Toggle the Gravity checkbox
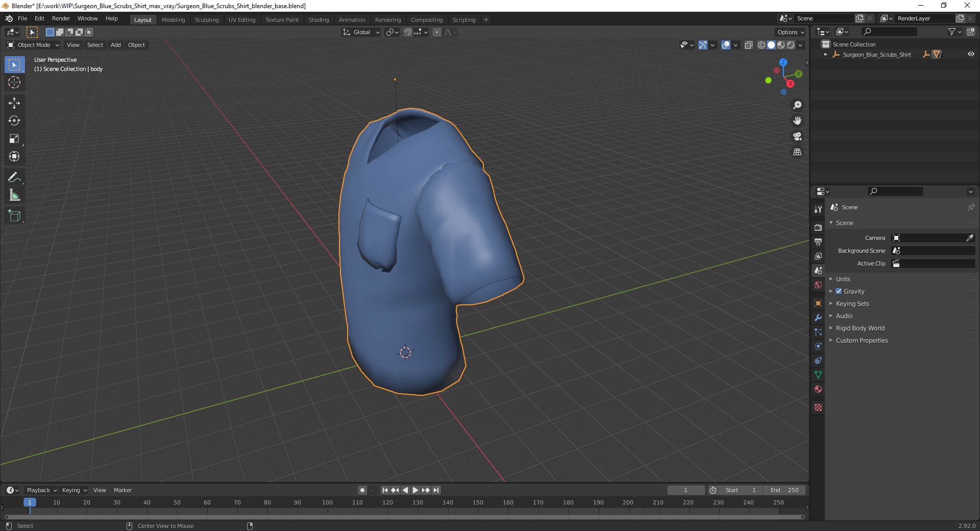This screenshot has width=980, height=531. [x=839, y=291]
